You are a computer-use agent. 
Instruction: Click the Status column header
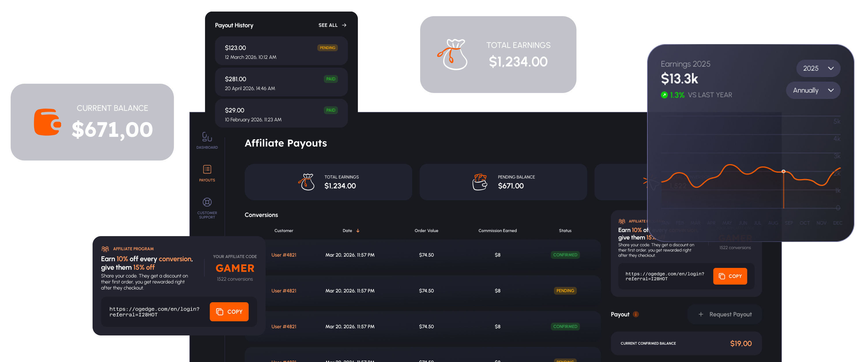coord(565,231)
